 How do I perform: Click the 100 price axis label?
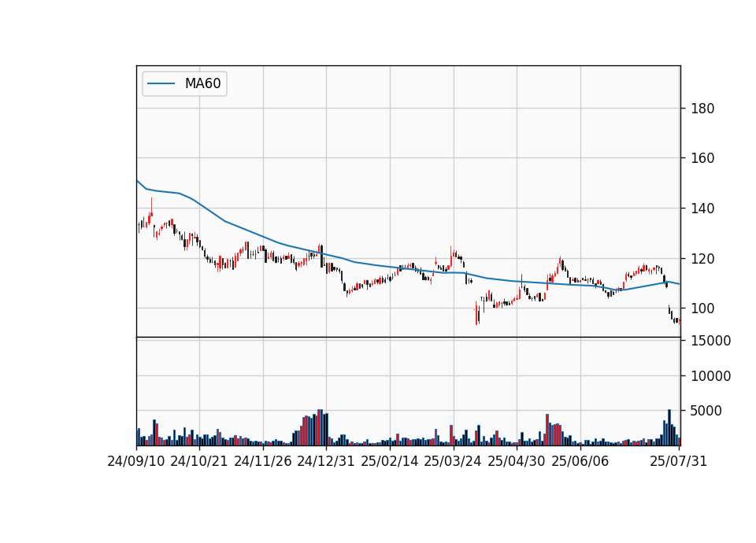tap(702, 308)
